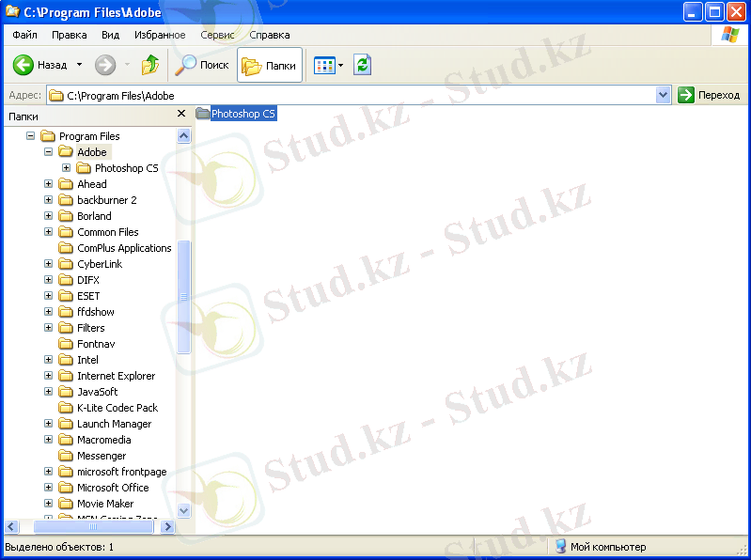Viewport: 751px width, 560px height.
Task: Click the Views icon in toolbar
Action: pyautogui.click(x=324, y=65)
